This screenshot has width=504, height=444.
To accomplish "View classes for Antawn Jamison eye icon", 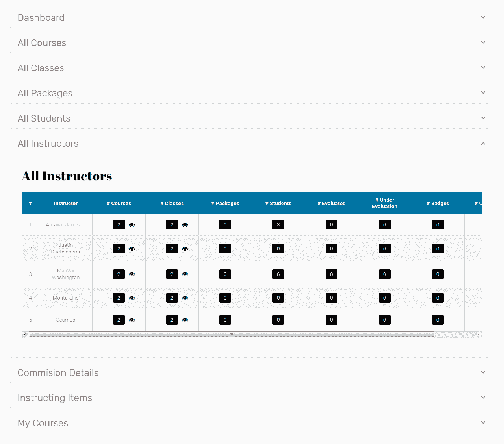I will tap(185, 225).
